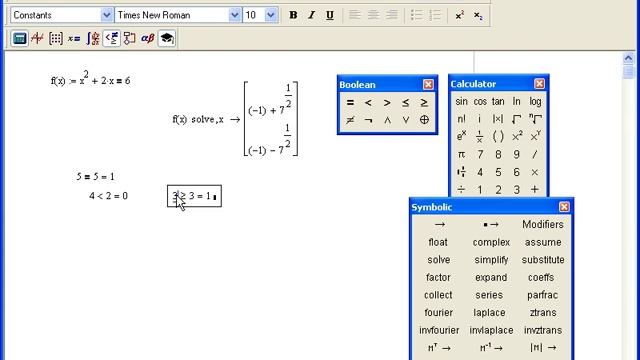Click the x squared Calculator button

pyautogui.click(x=517, y=136)
